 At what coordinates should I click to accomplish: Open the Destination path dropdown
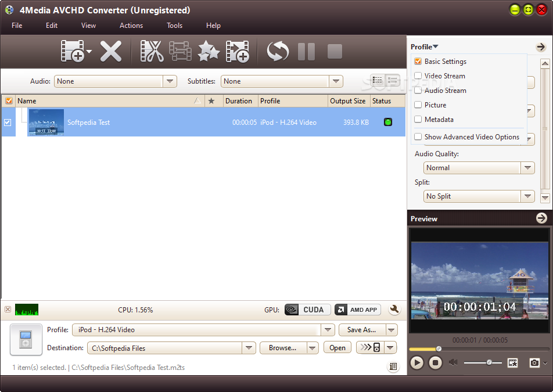click(249, 348)
